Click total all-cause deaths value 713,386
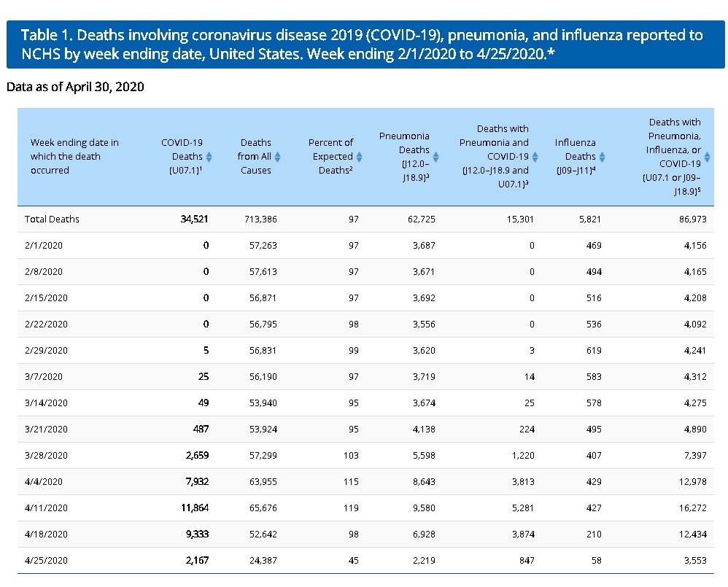The width and height of the screenshot is (728, 587). pos(260,219)
